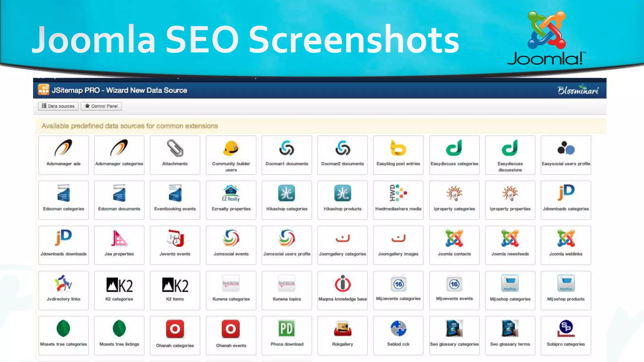644x362 pixels.
Task: Open the Data sources button
Action: pos(58,106)
